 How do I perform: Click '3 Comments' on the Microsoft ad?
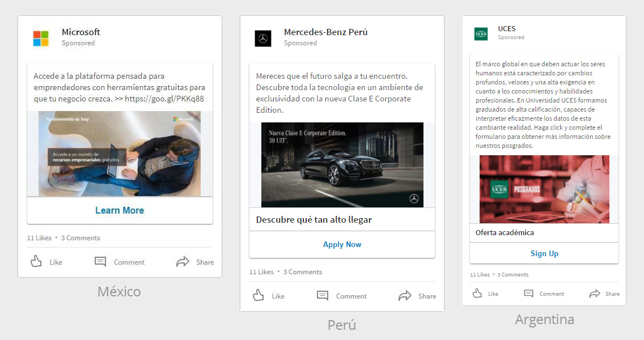pyautogui.click(x=80, y=238)
